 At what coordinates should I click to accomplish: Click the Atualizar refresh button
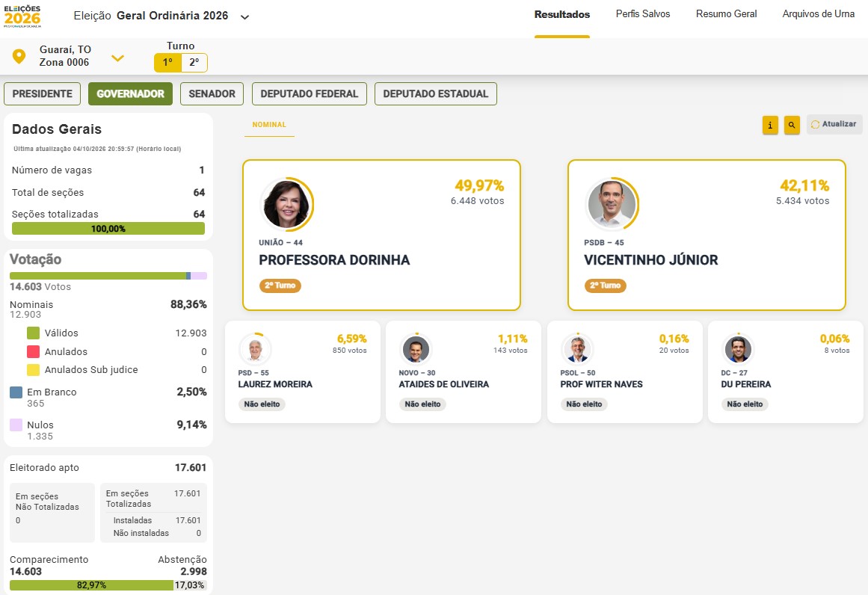coord(834,125)
